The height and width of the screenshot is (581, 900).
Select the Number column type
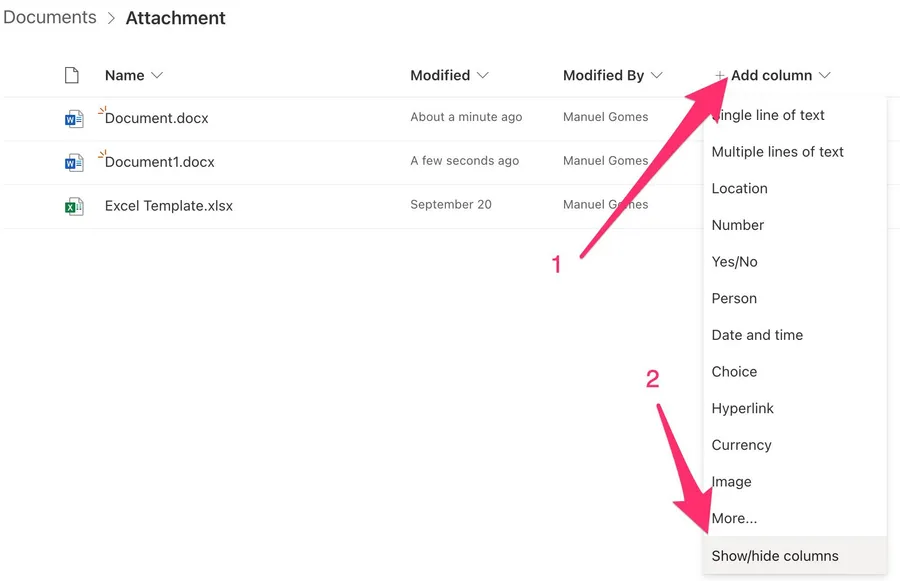coord(737,225)
